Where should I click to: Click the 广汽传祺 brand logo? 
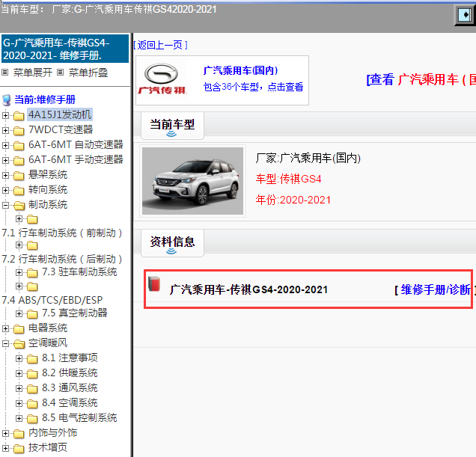[162, 79]
